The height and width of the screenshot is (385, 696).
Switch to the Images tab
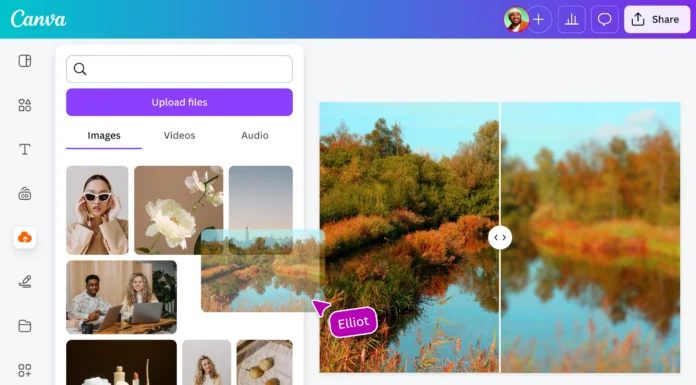pos(104,135)
